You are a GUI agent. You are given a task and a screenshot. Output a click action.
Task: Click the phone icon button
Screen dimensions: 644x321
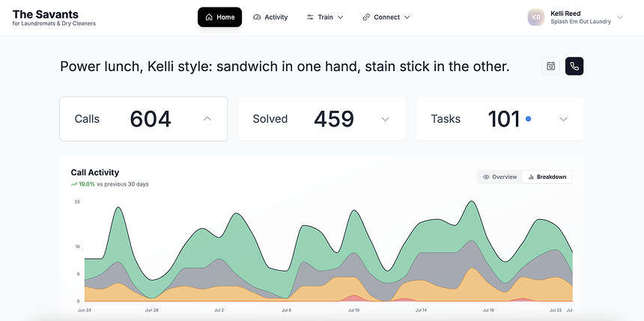[x=574, y=66]
